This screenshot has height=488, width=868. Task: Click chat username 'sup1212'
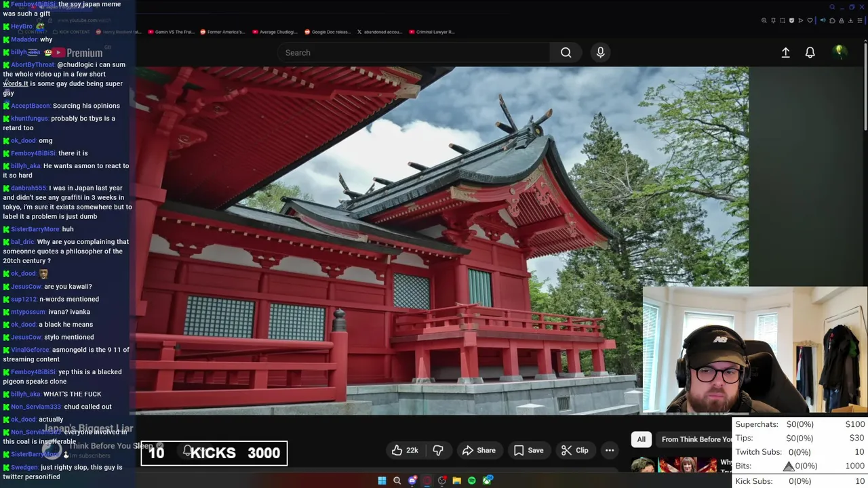[x=24, y=299]
